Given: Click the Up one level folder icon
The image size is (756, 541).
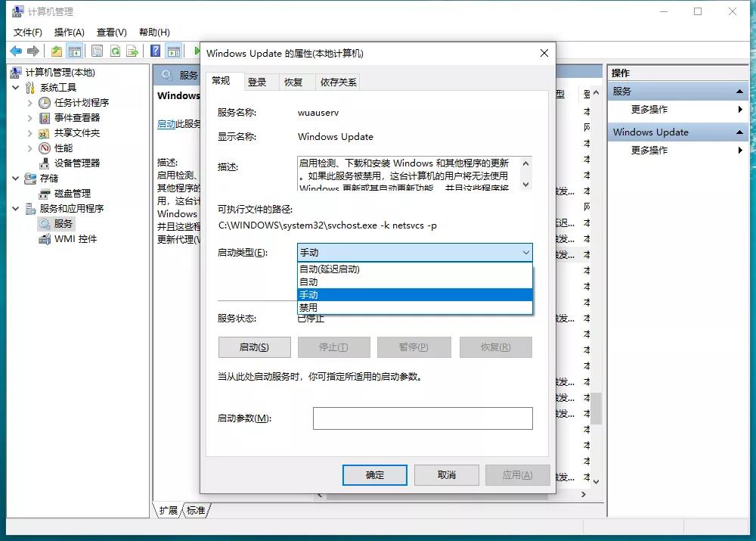Looking at the screenshot, I should point(57,51).
